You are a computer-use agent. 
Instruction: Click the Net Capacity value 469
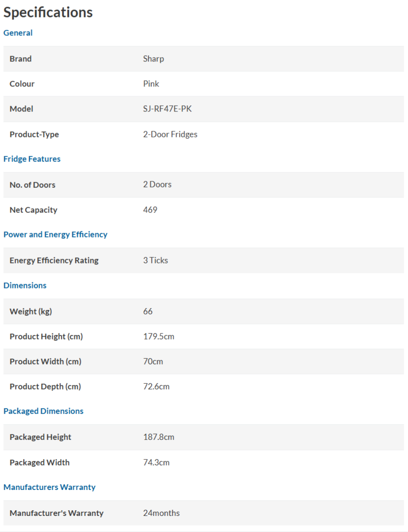150,210
